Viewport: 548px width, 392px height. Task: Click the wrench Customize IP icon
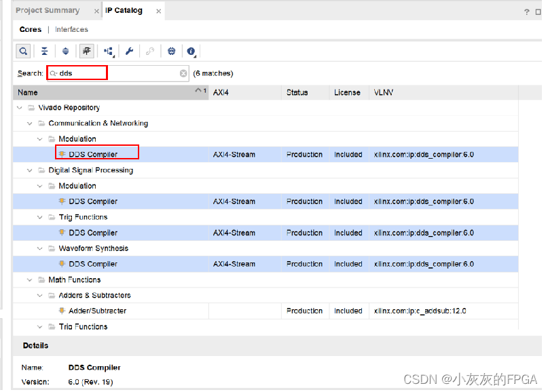click(x=129, y=52)
